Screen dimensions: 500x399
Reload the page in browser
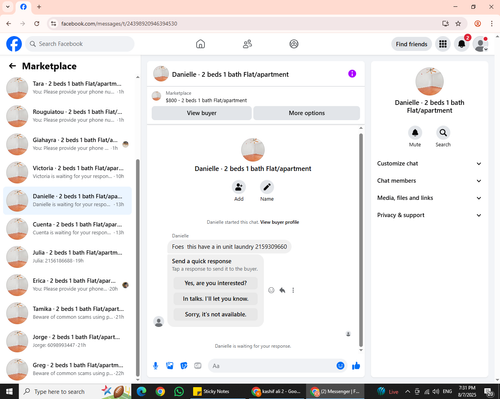[37, 23]
